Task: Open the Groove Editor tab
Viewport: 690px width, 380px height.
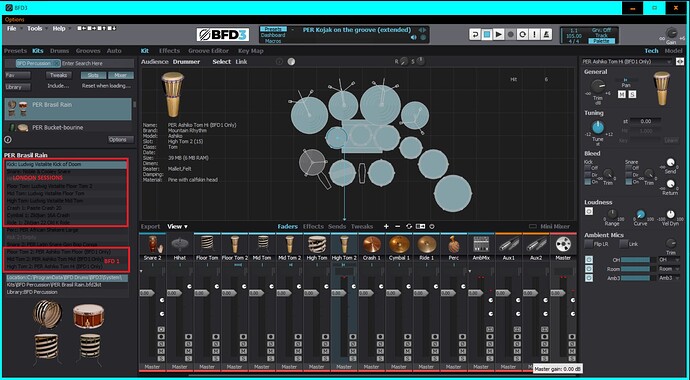Action: pyautogui.click(x=209, y=51)
